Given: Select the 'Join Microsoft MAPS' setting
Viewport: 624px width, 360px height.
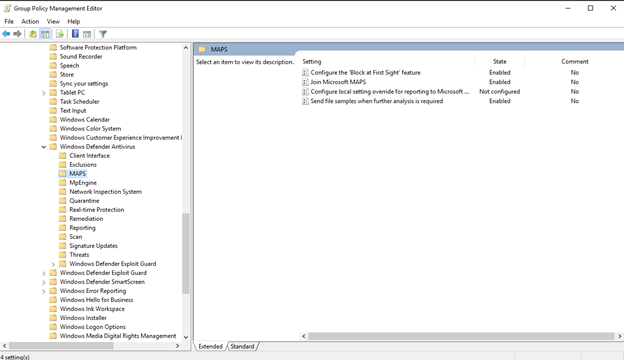Looking at the screenshot, I should tap(338, 82).
